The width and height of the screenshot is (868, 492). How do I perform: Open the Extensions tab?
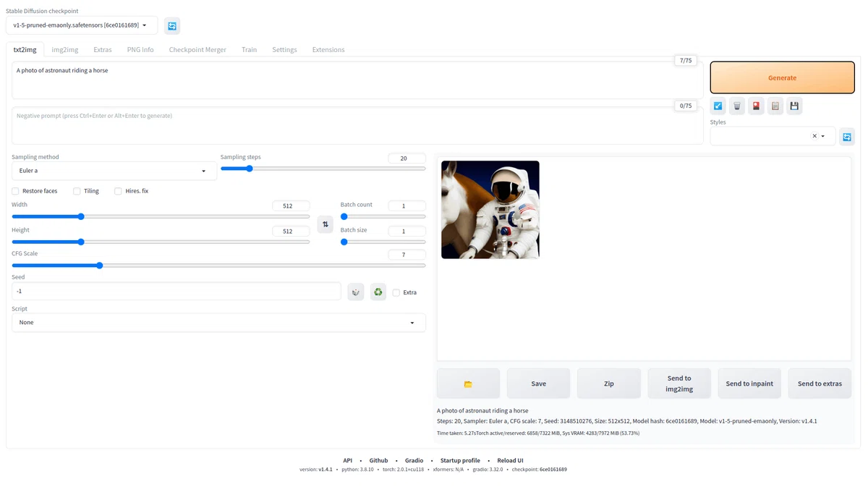[x=328, y=49]
